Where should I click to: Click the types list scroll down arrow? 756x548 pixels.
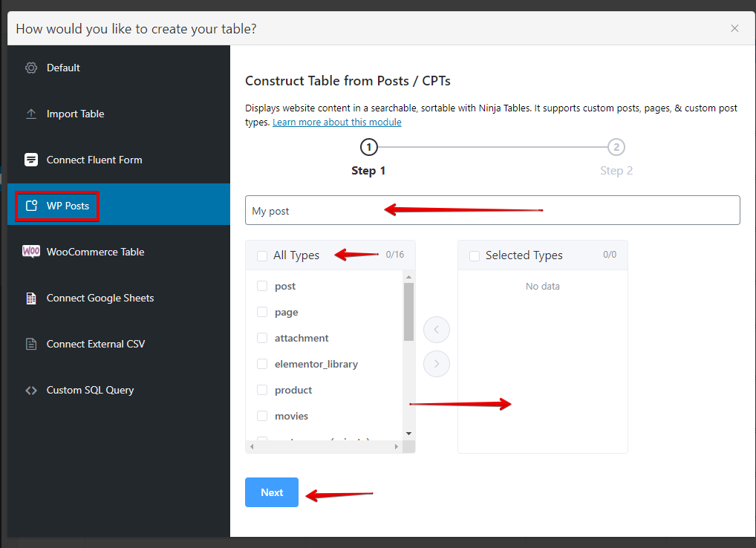408,434
